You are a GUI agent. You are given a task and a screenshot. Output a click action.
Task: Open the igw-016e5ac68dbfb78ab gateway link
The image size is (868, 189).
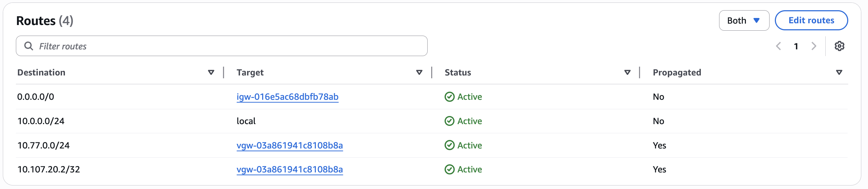287,97
